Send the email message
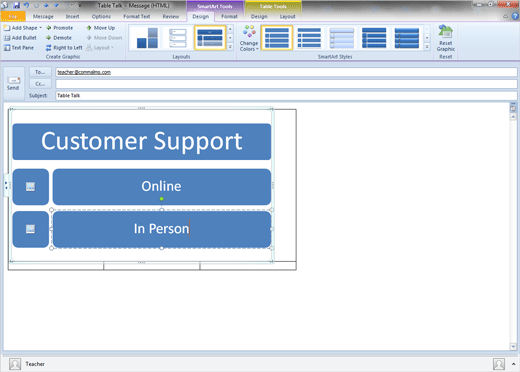The height and width of the screenshot is (372, 520). coord(13,83)
